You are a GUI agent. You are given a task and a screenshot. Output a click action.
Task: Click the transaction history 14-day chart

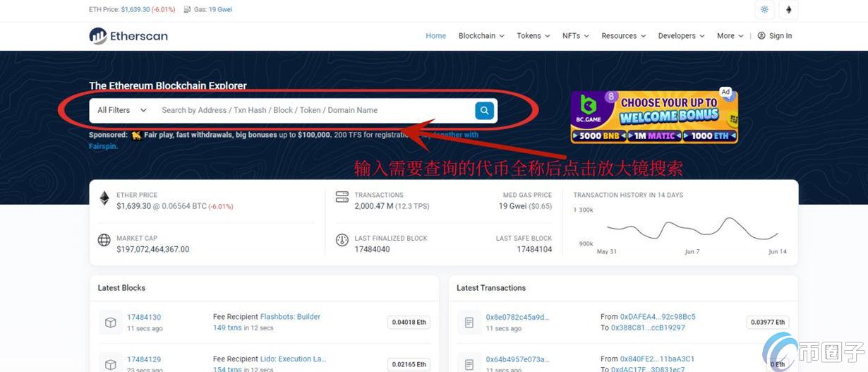[x=692, y=227]
